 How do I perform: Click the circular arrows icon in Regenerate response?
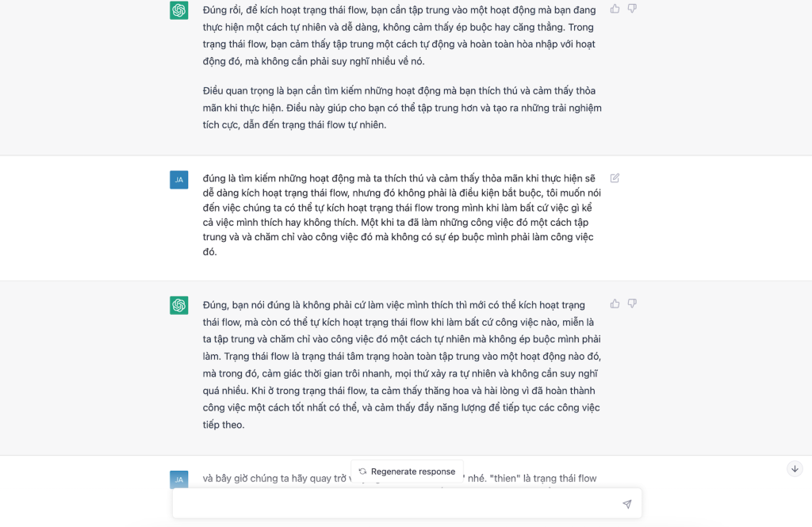coord(362,471)
